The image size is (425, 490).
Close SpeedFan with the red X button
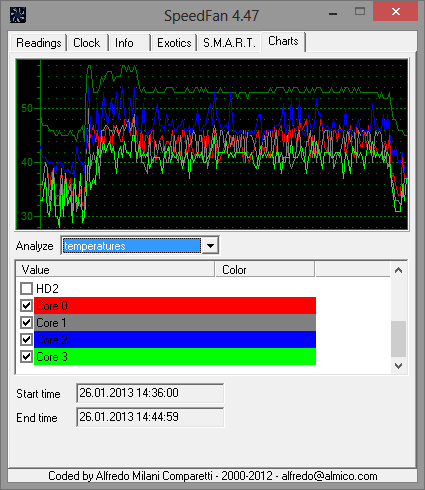[x=395, y=12]
